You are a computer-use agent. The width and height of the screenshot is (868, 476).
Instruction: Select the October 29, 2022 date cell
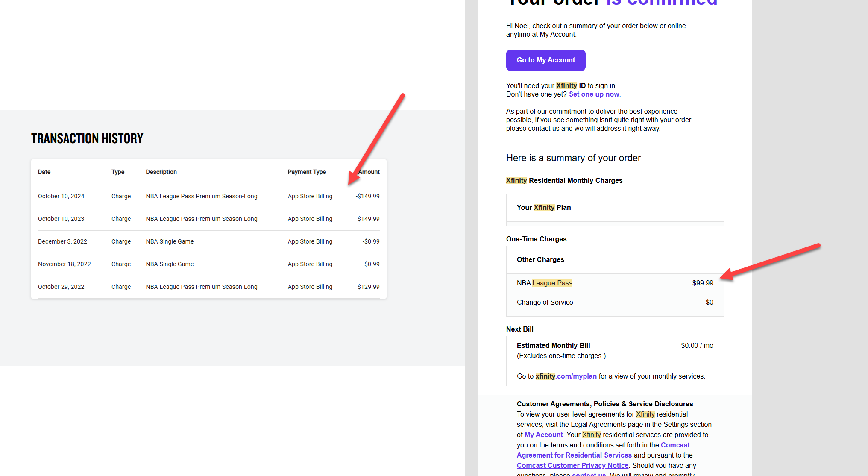(61, 287)
